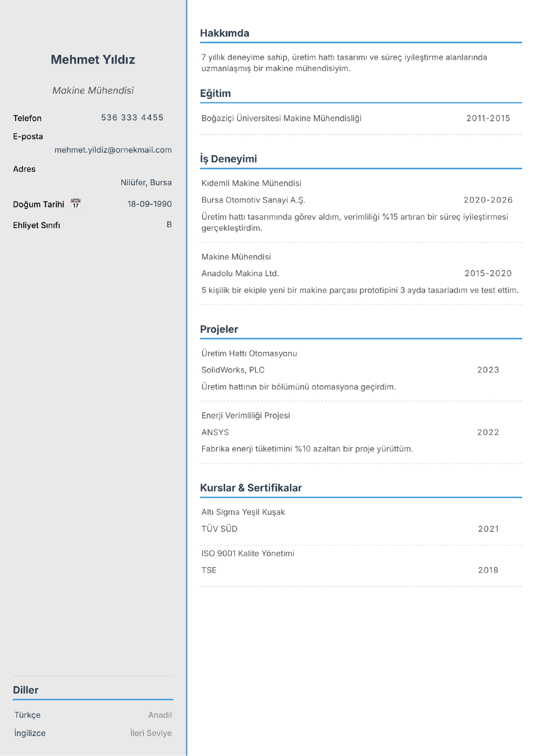The height and width of the screenshot is (756, 535).
Task: Select the address Nilüfer, Bursa
Action: click(146, 183)
